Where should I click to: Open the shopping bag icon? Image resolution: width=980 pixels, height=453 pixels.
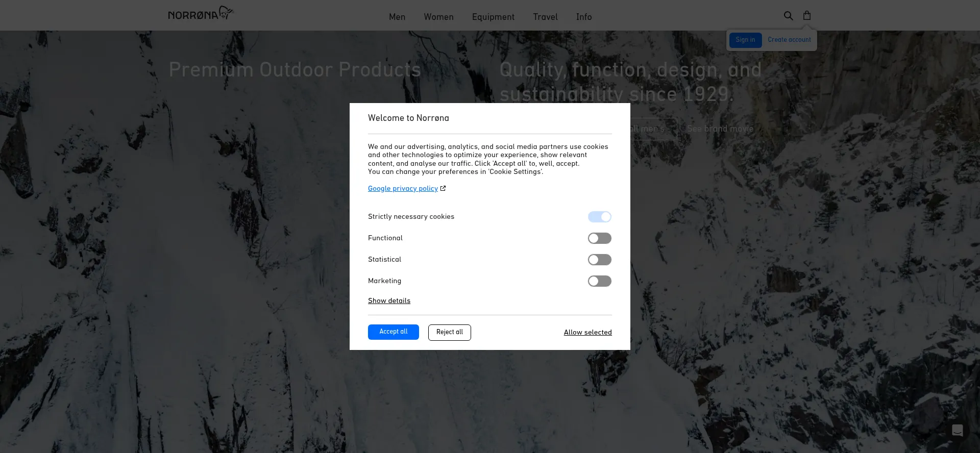click(807, 15)
